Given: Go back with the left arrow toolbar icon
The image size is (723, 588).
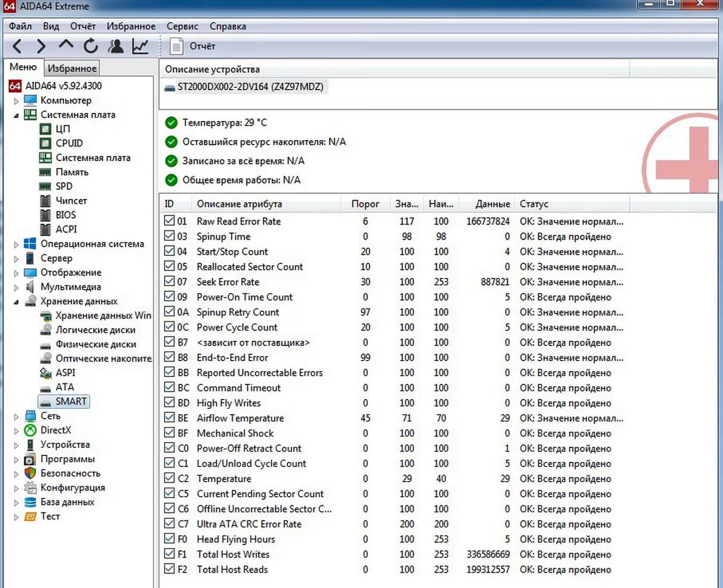Looking at the screenshot, I should click(x=17, y=46).
